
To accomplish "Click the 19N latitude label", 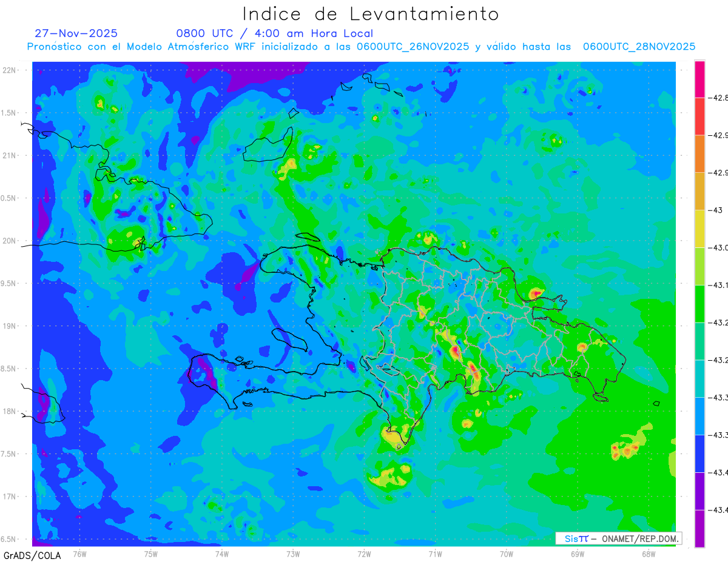I will coord(8,326).
